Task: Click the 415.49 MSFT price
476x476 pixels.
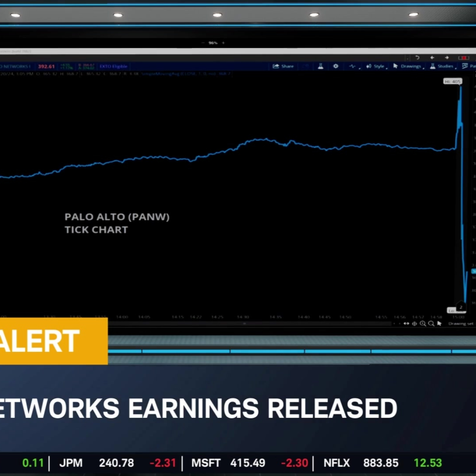Action: point(248,463)
